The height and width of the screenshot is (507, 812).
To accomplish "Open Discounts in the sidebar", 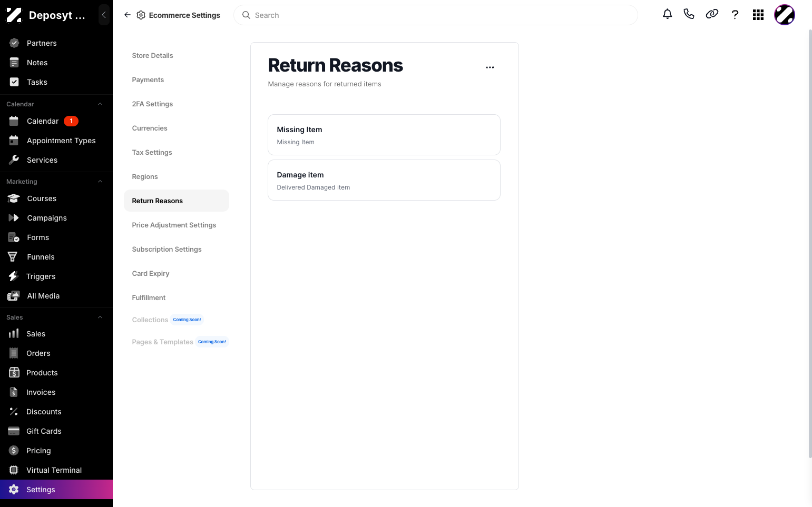I will 56,412.
